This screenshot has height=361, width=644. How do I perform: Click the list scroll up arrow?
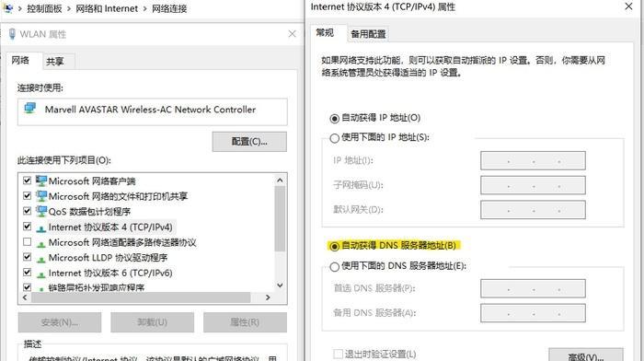click(280, 180)
